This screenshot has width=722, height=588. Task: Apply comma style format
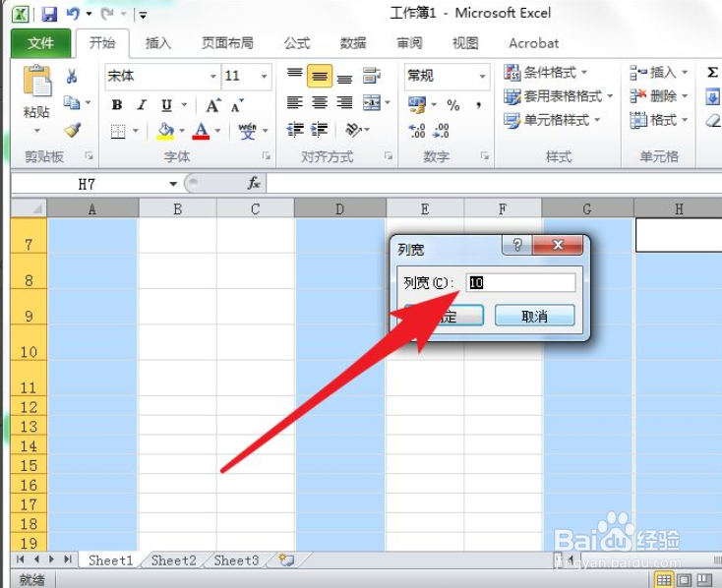tap(479, 105)
